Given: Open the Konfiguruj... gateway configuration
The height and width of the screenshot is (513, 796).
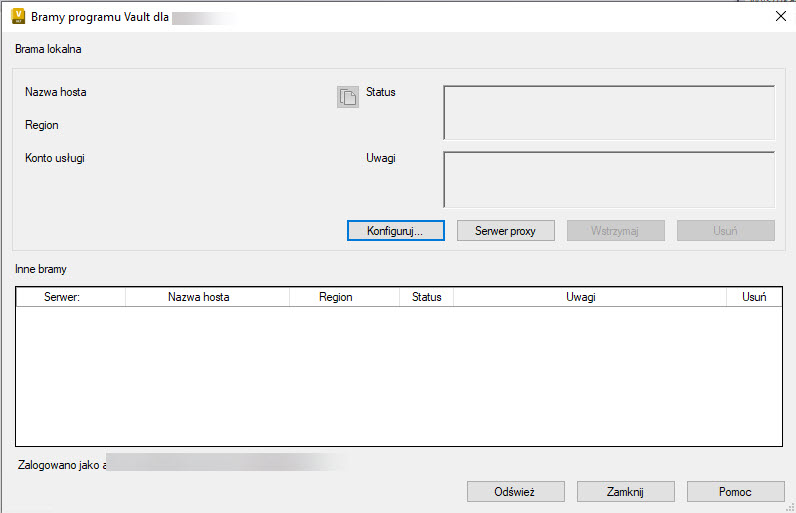Looking at the screenshot, I should point(395,231).
